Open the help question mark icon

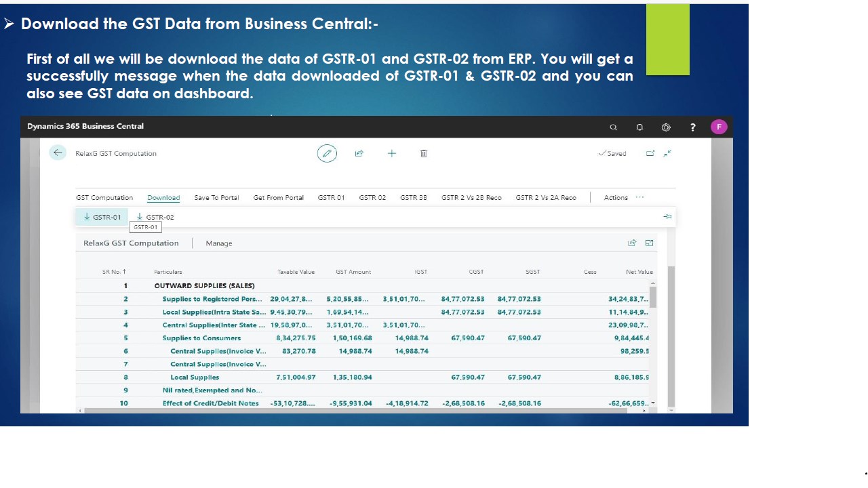point(692,127)
